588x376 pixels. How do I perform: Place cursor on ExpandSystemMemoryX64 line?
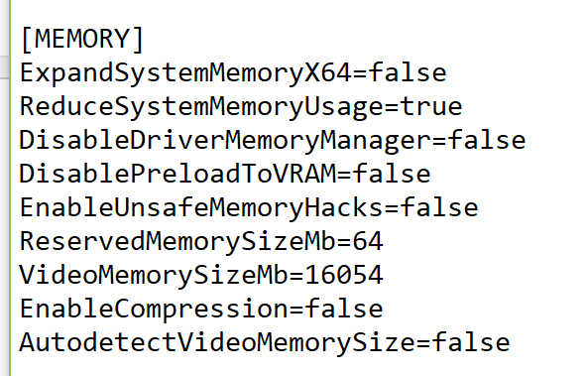click(x=233, y=72)
